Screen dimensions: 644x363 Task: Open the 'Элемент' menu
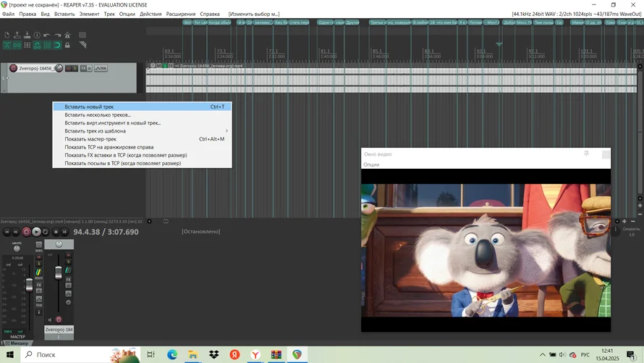pos(89,14)
